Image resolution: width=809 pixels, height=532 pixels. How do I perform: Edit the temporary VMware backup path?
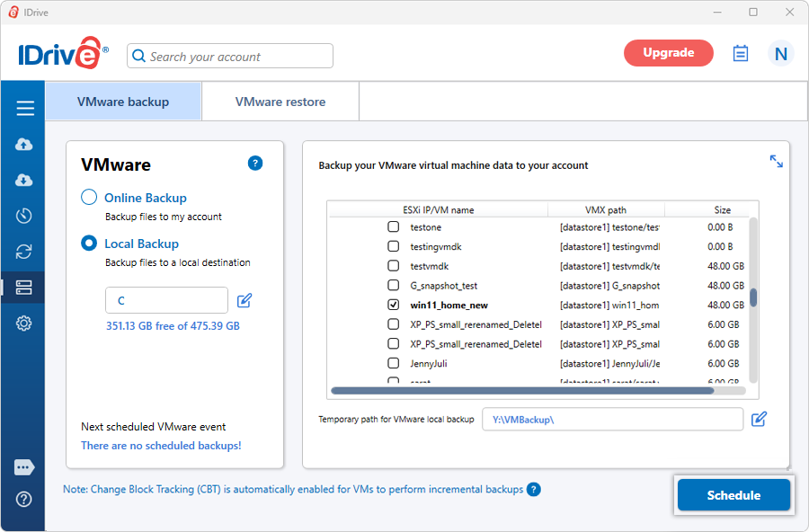pos(759,419)
